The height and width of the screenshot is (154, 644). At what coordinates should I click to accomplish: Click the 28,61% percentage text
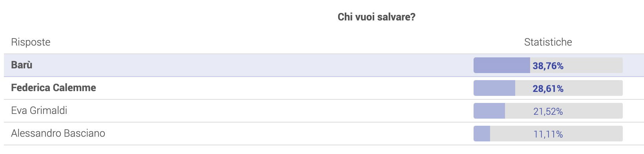tap(548, 89)
